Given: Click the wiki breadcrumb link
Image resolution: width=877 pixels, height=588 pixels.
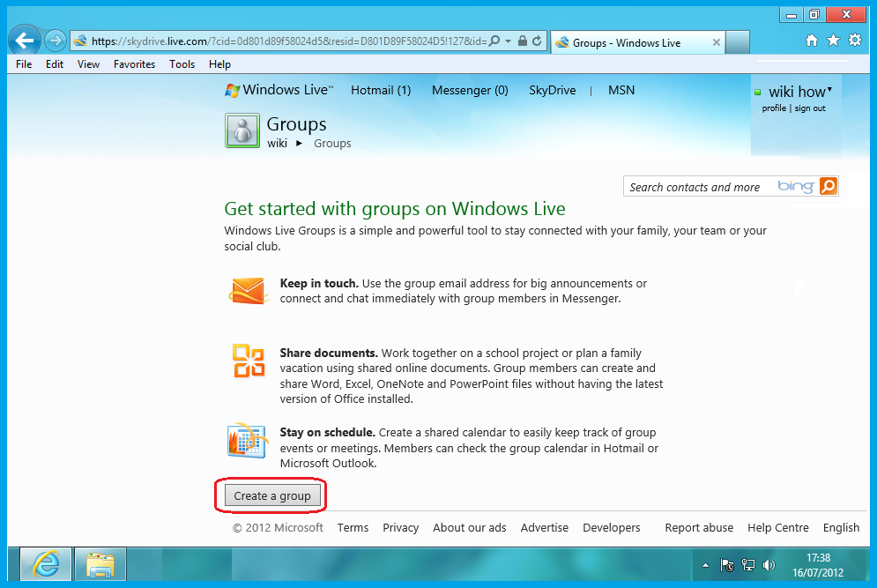Looking at the screenshot, I should point(277,143).
